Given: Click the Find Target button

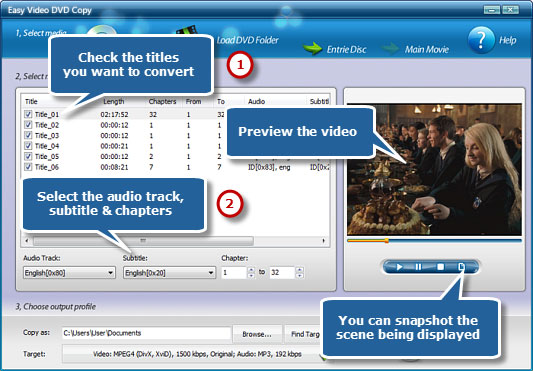Looking at the screenshot, I should coord(303,334).
